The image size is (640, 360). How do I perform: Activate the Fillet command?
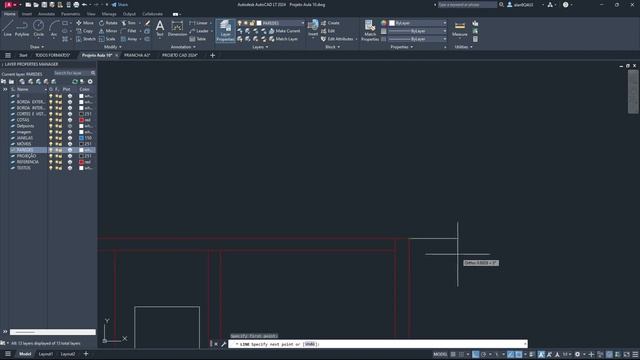coord(129,31)
